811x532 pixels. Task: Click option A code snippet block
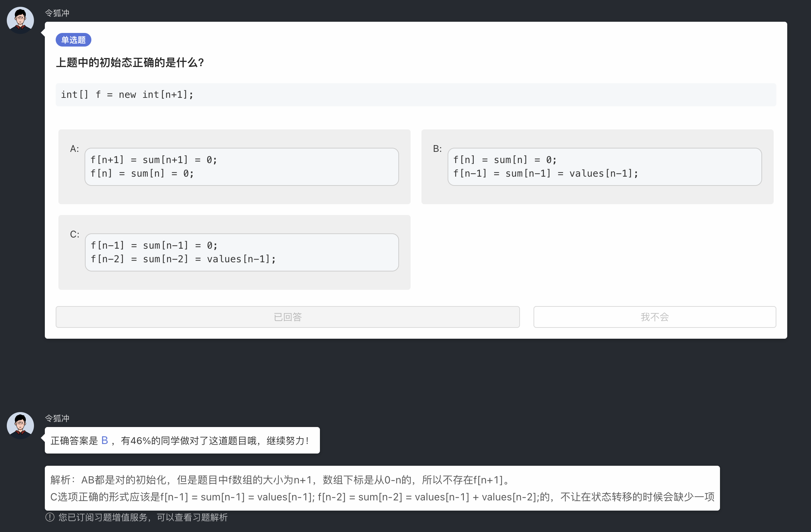[x=241, y=167]
